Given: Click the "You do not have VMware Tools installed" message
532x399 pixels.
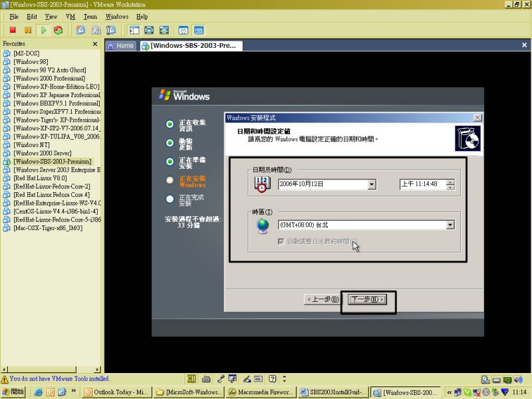Looking at the screenshot, I should [59, 378].
